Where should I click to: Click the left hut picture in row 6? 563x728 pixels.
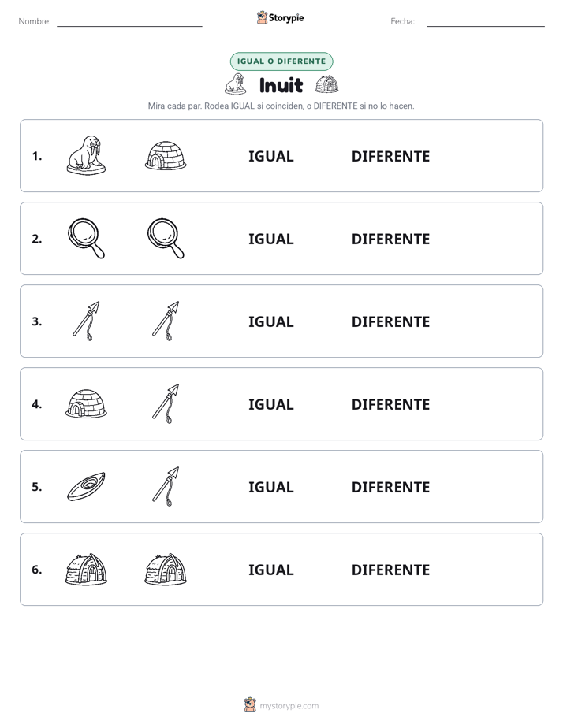click(86, 569)
